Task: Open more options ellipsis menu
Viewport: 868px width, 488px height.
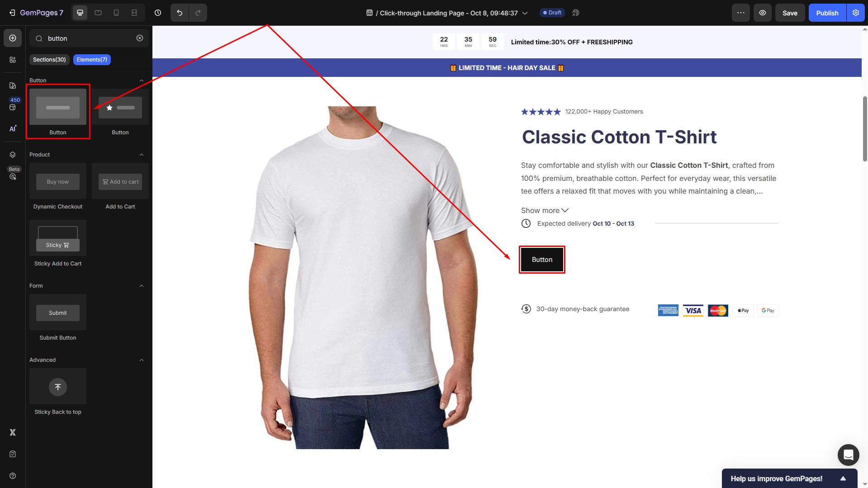Action: (741, 13)
